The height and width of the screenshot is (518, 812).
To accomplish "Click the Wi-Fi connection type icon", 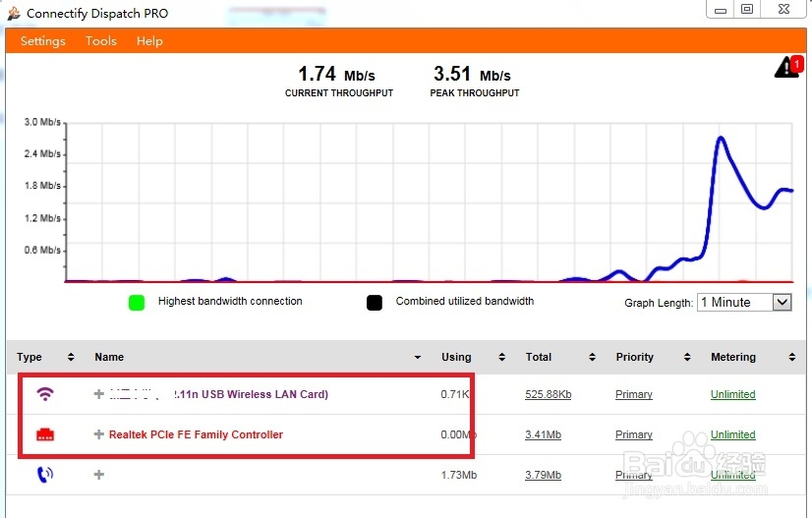I will click(45, 394).
